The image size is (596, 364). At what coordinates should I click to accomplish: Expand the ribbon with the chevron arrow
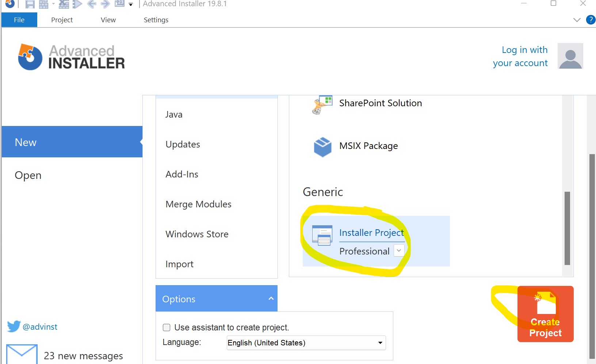[x=577, y=20]
